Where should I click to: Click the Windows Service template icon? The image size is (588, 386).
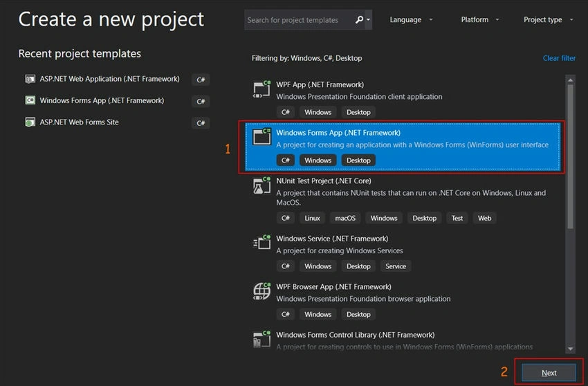click(x=261, y=242)
